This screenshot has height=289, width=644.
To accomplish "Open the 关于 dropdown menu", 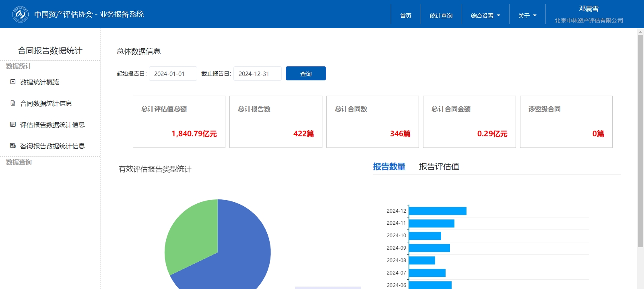I will (x=527, y=16).
